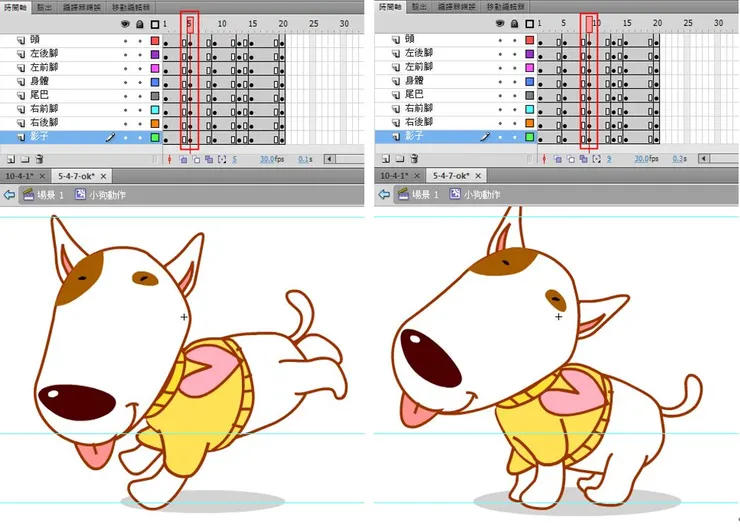Screen dimensions: 740x528
Task: Click Center Frame icon in left timeline
Action: point(169,159)
